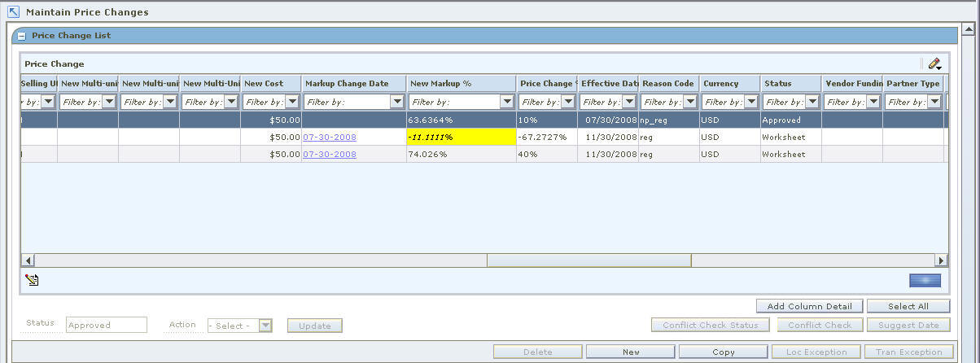The image size is (980, 363).
Task: Open the Vendor Funding filter dropdown
Action: 873,102
